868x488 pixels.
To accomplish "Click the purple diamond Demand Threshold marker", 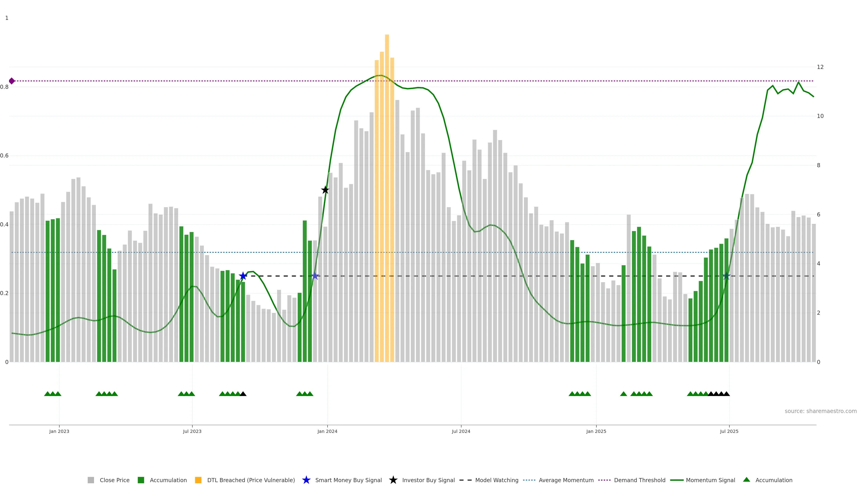I will (x=12, y=81).
